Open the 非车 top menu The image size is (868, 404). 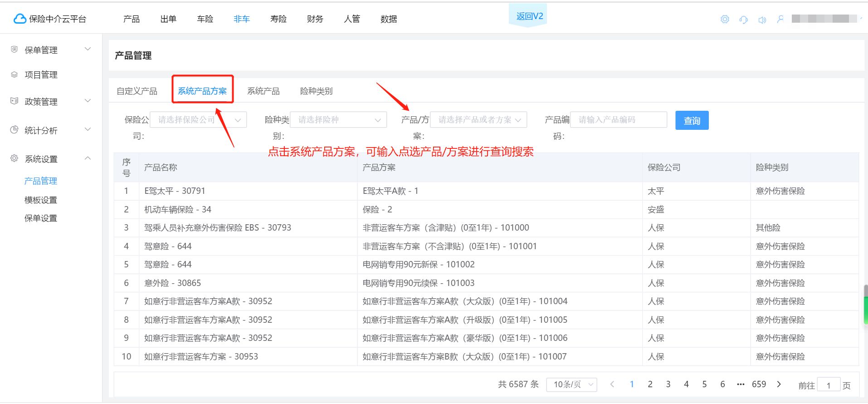point(242,19)
